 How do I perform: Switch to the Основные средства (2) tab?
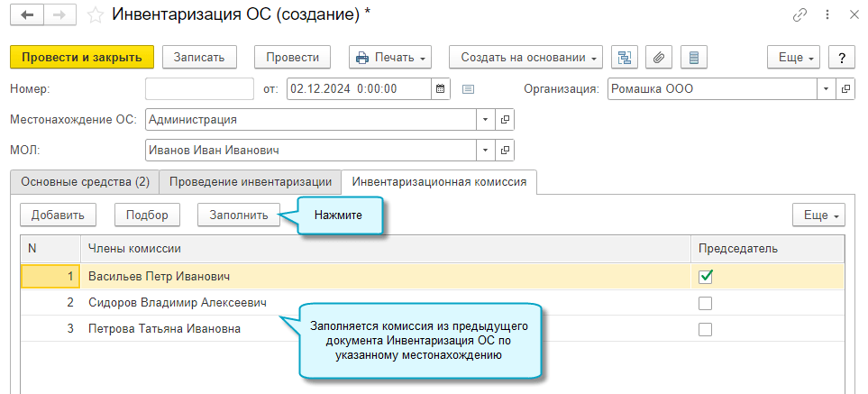tap(85, 182)
